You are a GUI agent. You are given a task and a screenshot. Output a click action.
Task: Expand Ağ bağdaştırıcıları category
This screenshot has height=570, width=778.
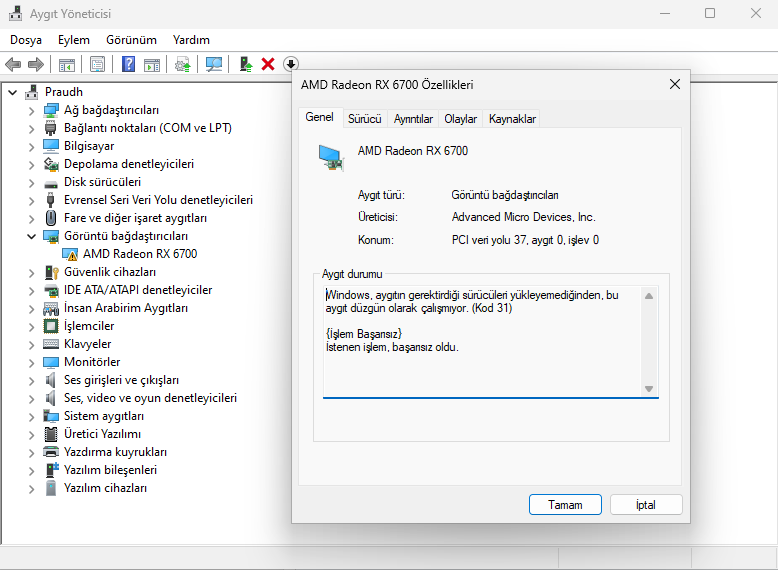pyautogui.click(x=32, y=111)
